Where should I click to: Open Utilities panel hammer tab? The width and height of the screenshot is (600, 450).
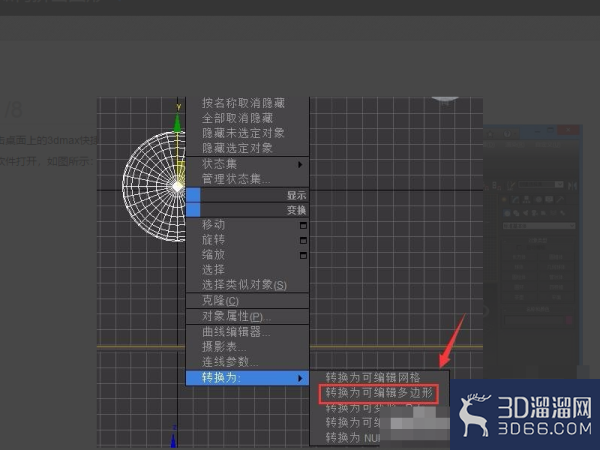(x=560, y=199)
